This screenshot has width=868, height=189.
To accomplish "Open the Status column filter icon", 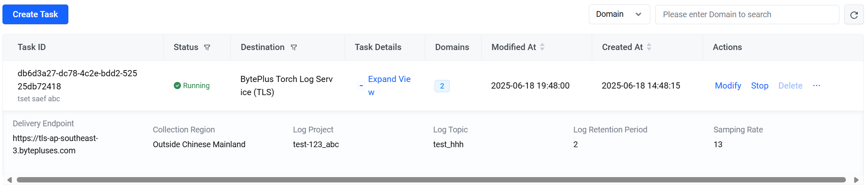I will [x=207, y=48].
